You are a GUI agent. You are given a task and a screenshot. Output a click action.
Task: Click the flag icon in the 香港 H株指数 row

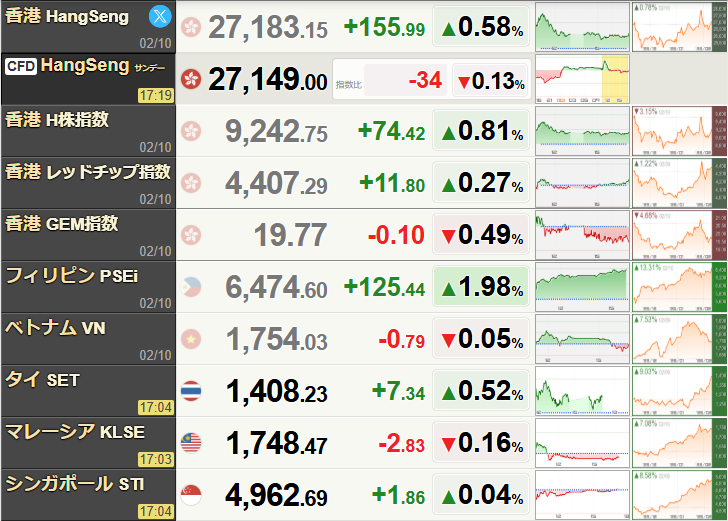click(x=191, y=131)
